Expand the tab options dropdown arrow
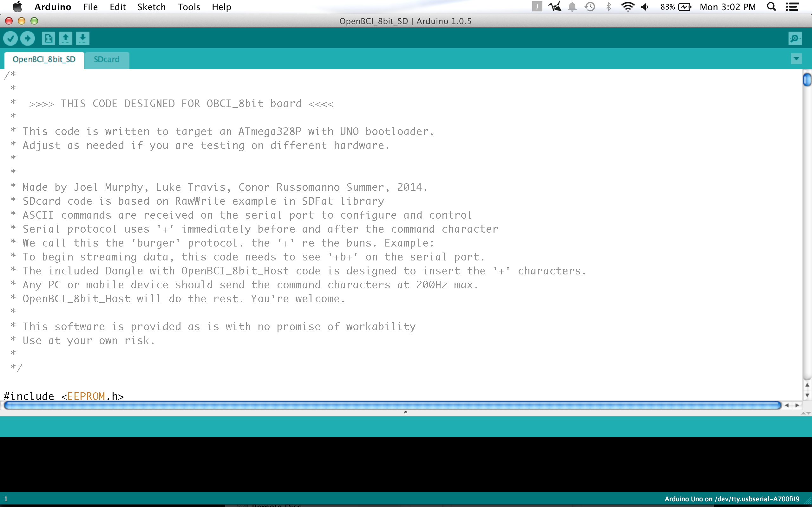This screenshot has width=812, height=507. pyautogui.click(x=796, y=59)
